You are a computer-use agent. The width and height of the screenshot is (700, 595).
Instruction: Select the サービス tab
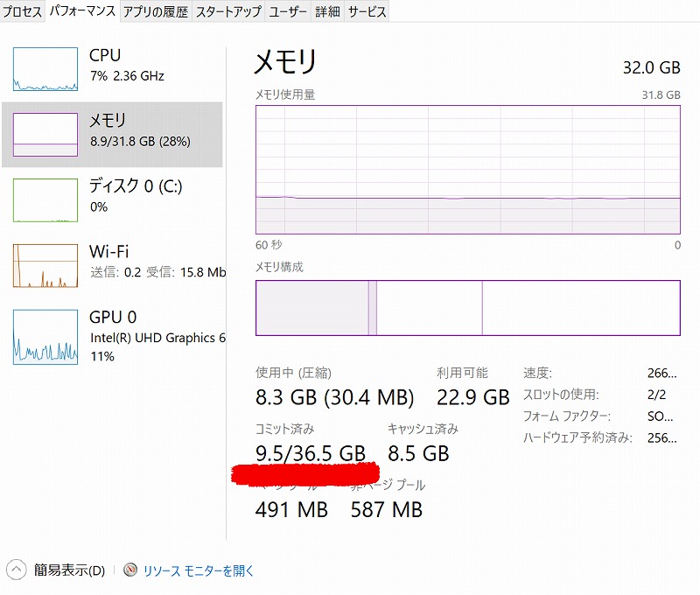point(367,11)
